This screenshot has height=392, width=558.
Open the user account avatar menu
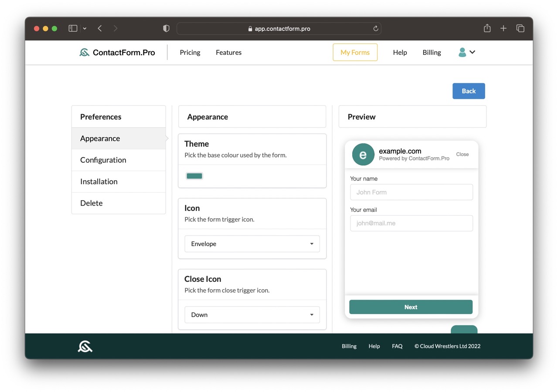coord(462,52)
